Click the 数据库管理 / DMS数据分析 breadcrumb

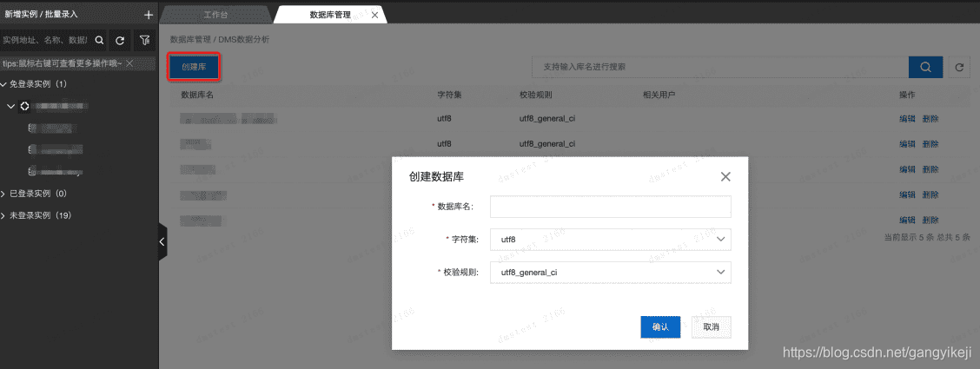[x=220, y=39]
